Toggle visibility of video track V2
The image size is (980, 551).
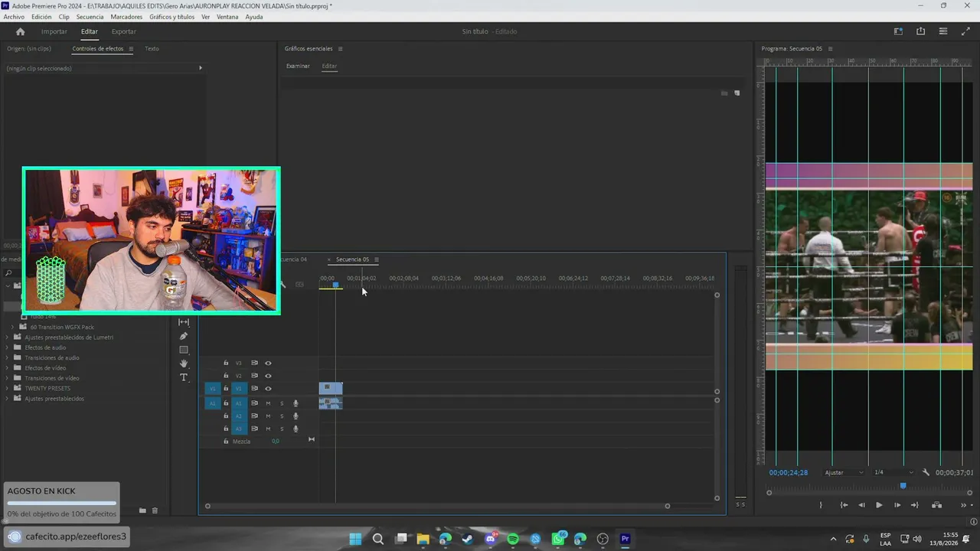click(x=268, y=376)
